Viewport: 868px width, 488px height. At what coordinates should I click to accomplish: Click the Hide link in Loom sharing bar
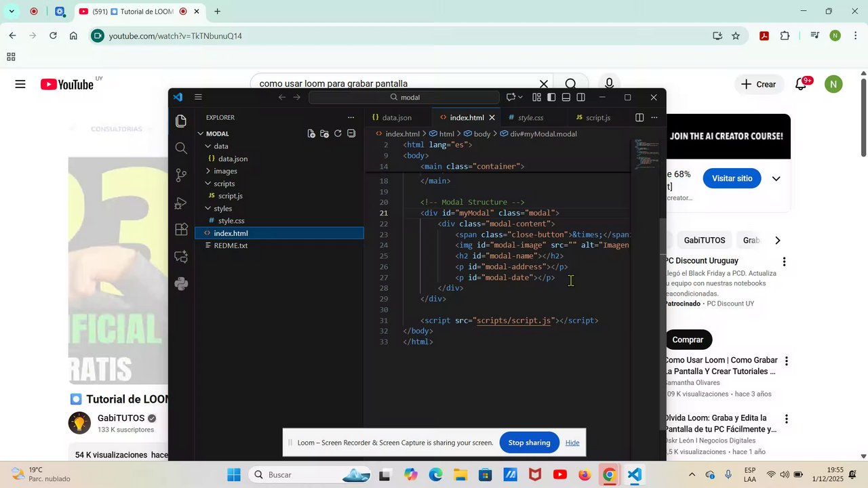[x=572, y=443]
